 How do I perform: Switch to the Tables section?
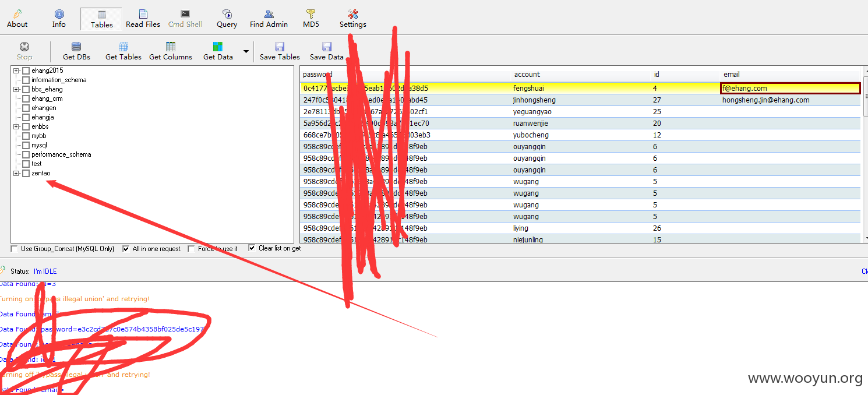(101, 19)
